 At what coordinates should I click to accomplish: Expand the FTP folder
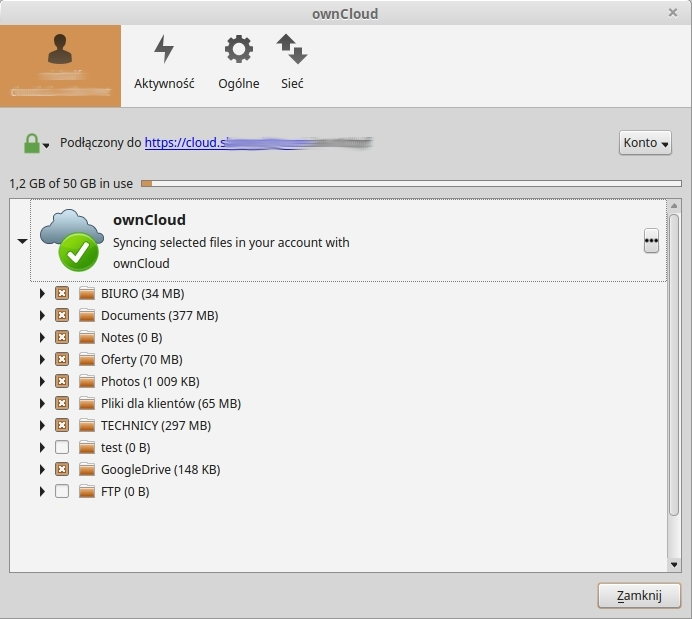click(42, 491)
